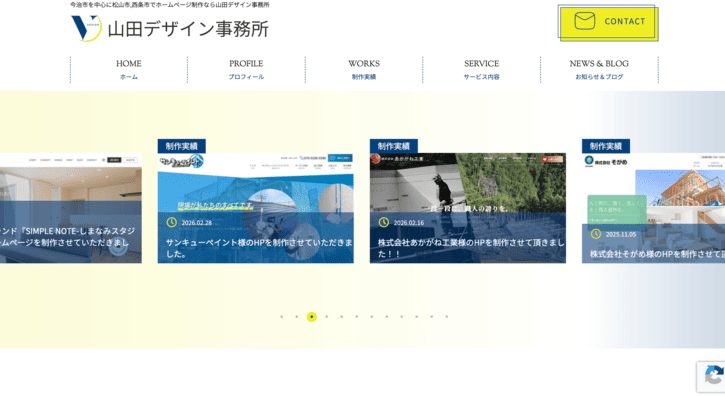Click the envelope icon in CONTACT button
This screenshot has width=725, height=396.
tap(584, 21)
